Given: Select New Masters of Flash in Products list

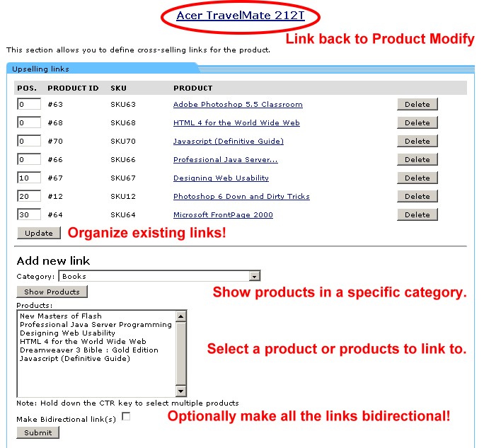Looking at the screenshot, I should (x=61, y=316).
